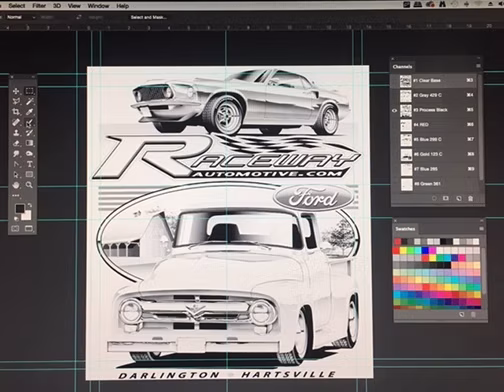This screenshot has height=392, width=504.
Task: Open the Filter menu
Action: tap(39, 6)
